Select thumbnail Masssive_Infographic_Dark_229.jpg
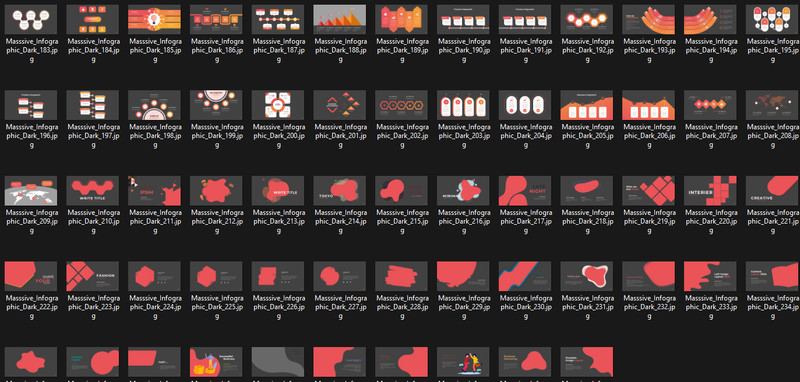800x382 pixels. (x=463, y=276)
